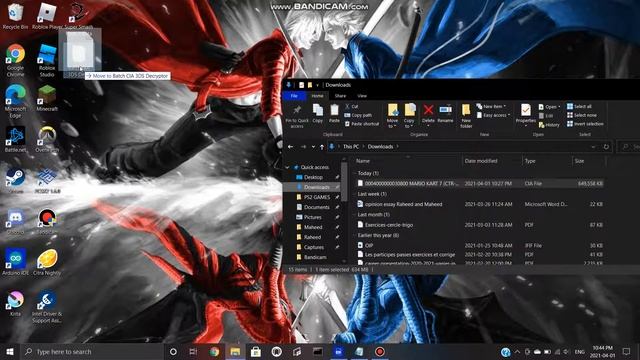
Task: Sort files by Type column header
Action: 547,161
